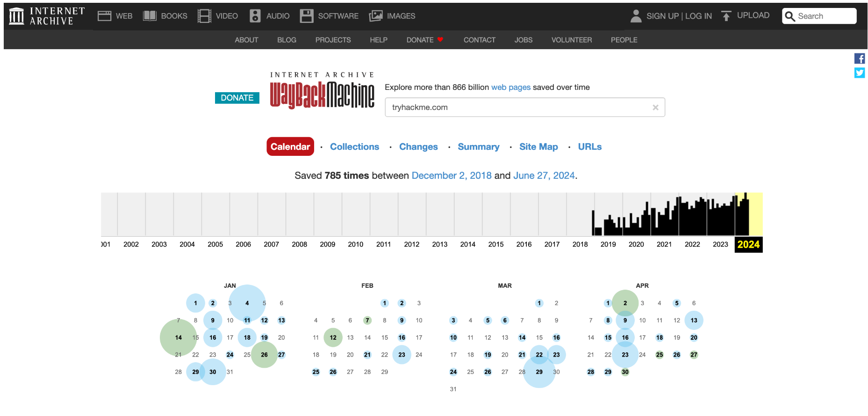Screen dimensions: 868x416
Task: Select year 2023 on the timeline
Action: (x=720, y=244)
